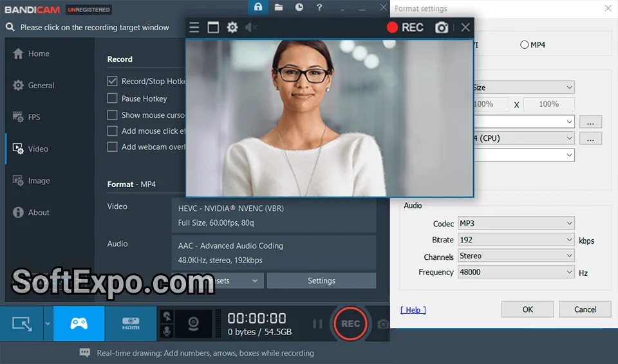This screenshot has height=364, width=618.
Task: Open the output folder icon
Action: 279,8
